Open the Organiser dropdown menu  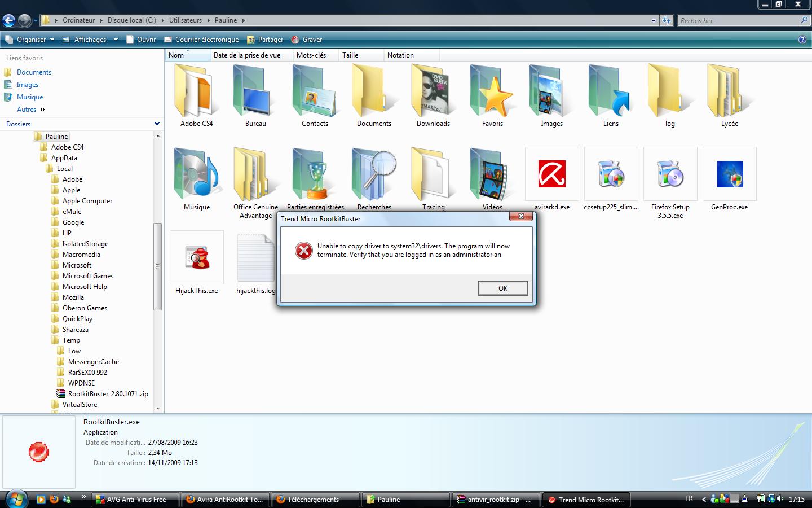[x=29, y=40]
